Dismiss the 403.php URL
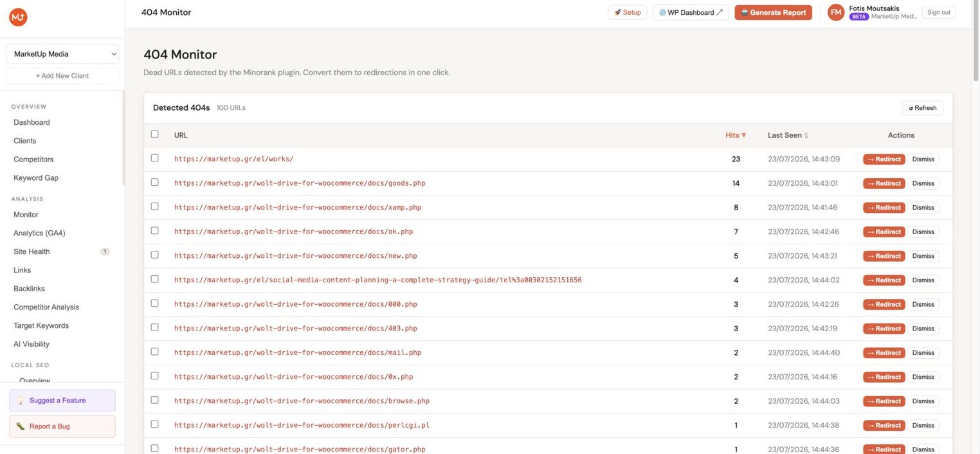The height and width of the screenshot is (454, 980). click(923, 329)
